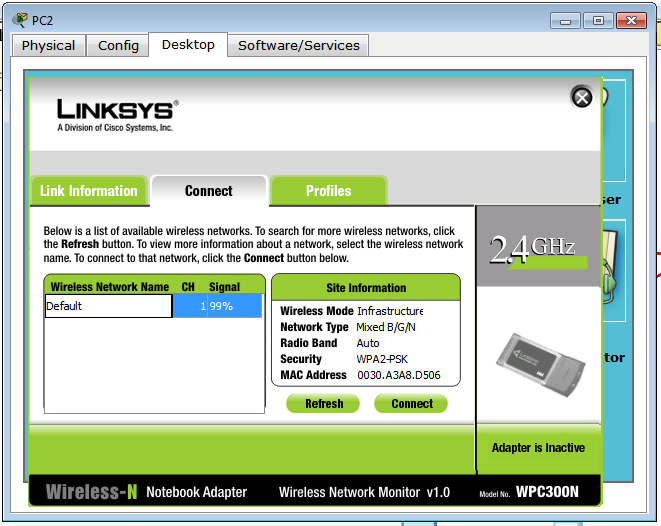This screenshot has height=526, width=661.
Task: Minimize the PC2 window
Action: 565,21
